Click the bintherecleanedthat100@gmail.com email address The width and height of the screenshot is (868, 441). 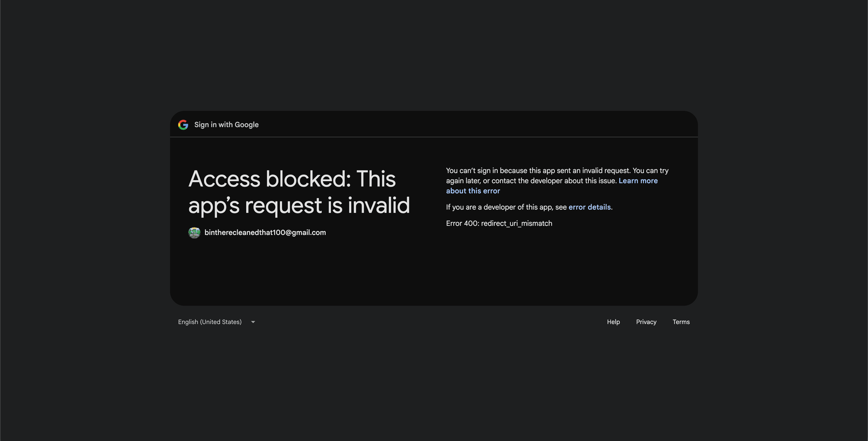point(265,232)
